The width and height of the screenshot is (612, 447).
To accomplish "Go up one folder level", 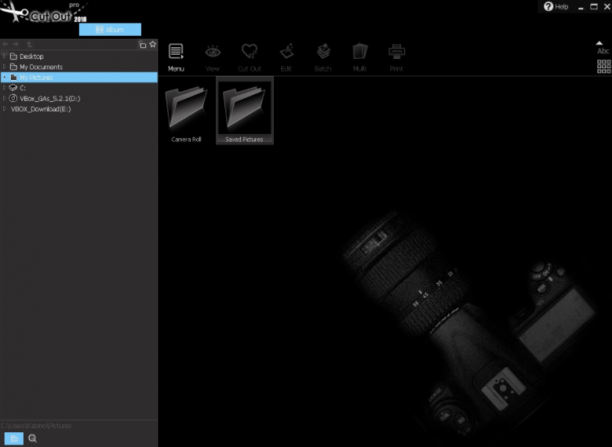I will [30, 45].
